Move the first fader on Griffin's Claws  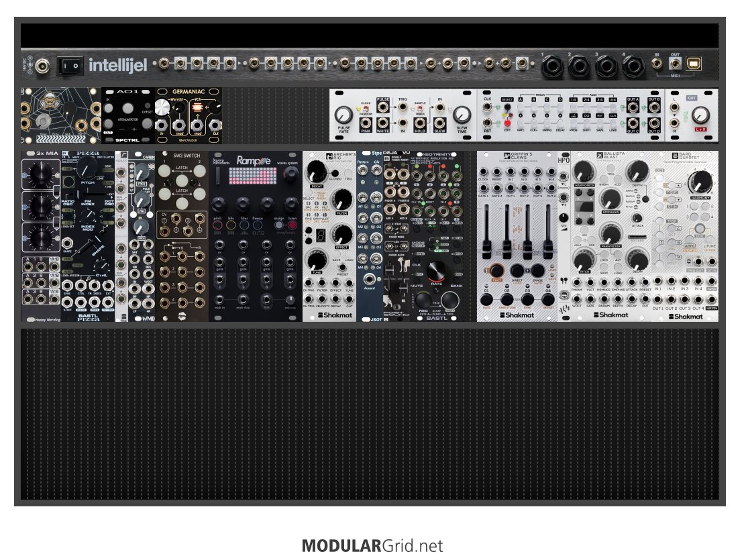click(x=486, y=249)
